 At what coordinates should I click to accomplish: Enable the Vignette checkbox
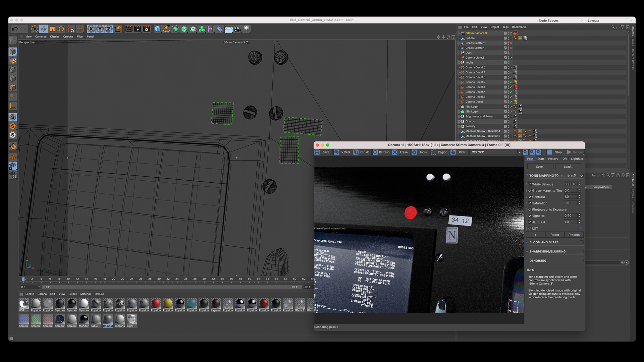[x=530, y=216]
